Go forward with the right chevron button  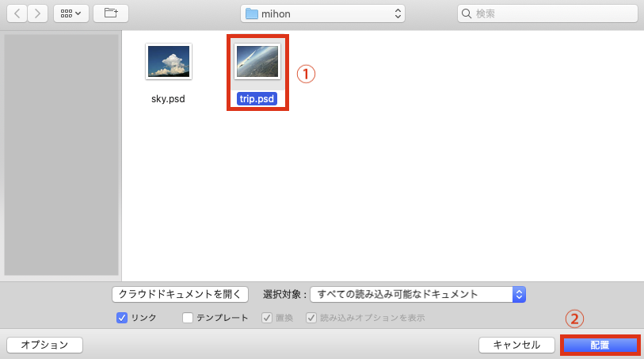[x=38, y=13]
